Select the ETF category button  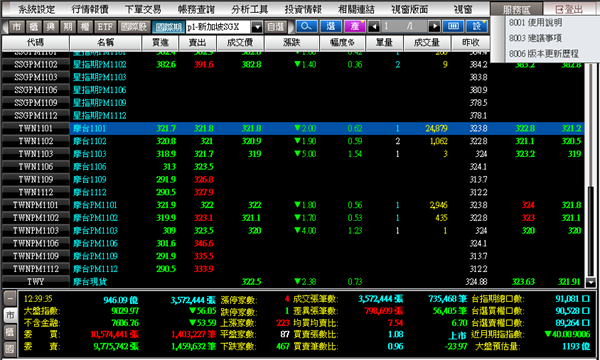click(x=105, y=27)
